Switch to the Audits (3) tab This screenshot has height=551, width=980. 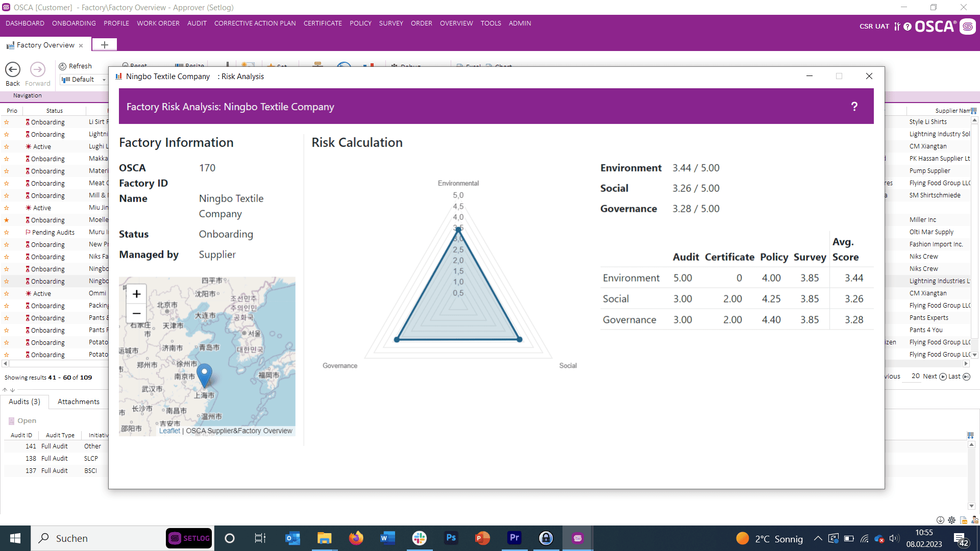[x=24, y=402]
